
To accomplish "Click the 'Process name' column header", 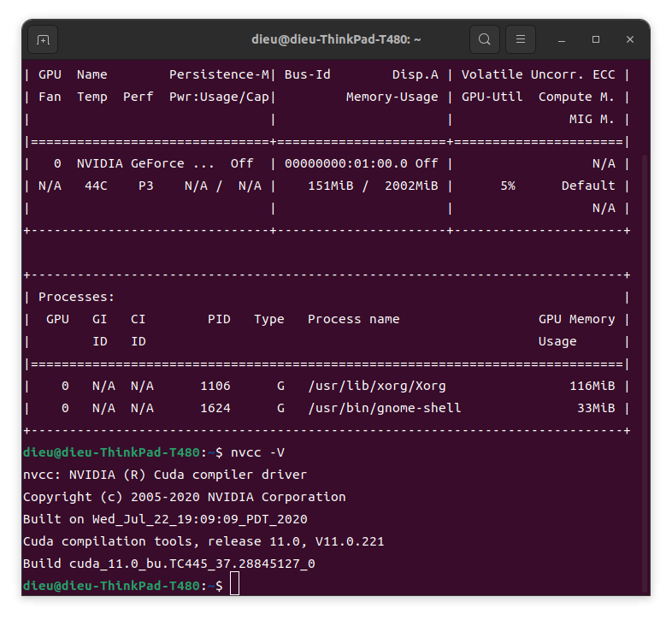I will click(x=354, y=319).
